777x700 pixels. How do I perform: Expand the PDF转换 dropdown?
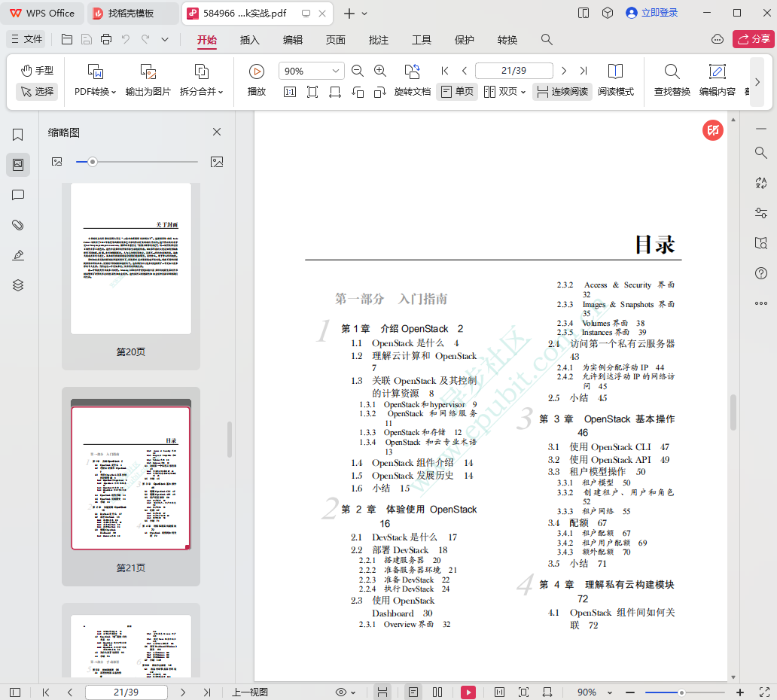[95, 91]
